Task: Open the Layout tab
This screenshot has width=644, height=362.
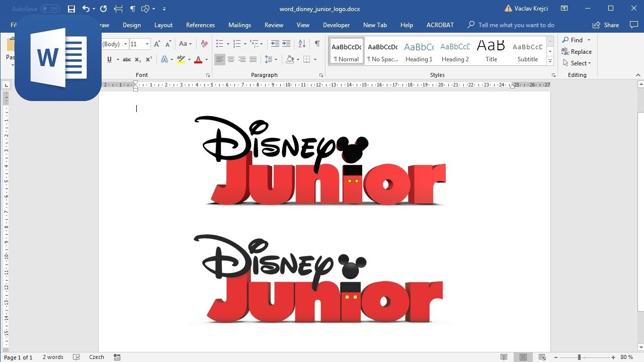Action: (x=164, y=25)
